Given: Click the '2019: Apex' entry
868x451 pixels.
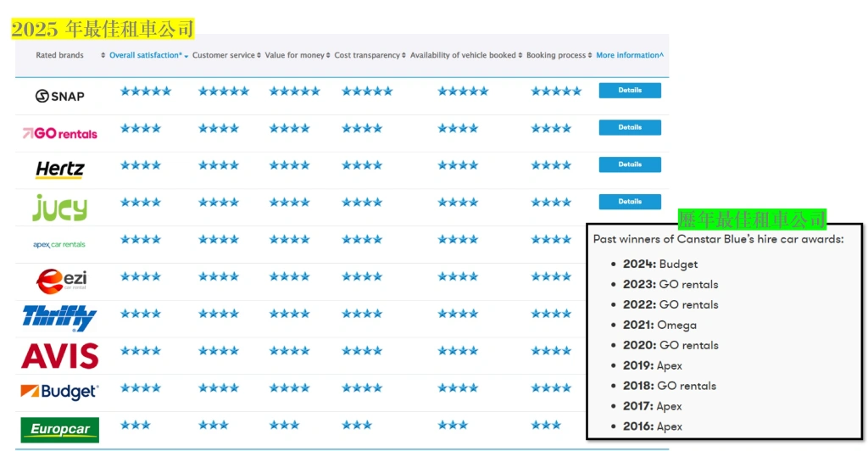Looking at the screenshot, I should point(652,365).
